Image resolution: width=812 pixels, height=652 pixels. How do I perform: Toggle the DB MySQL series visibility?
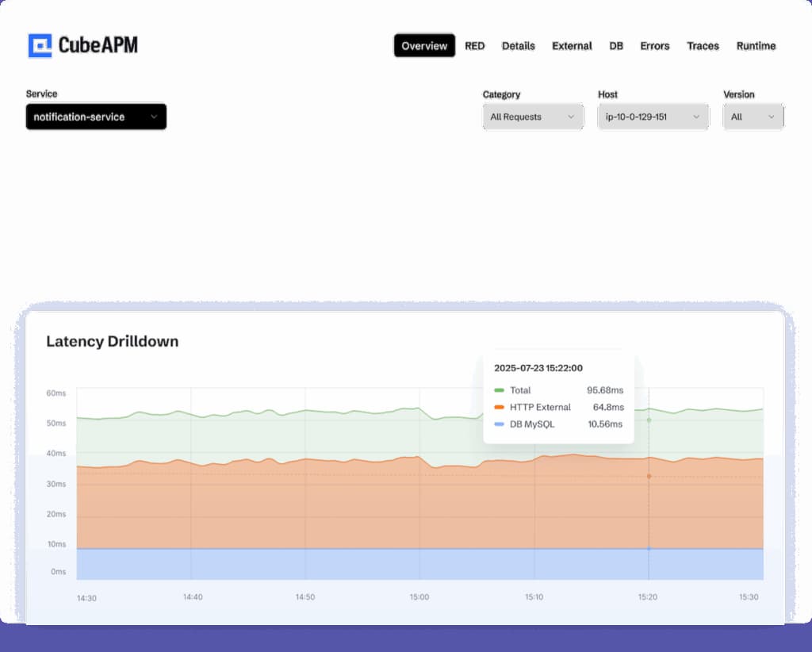[x=533, y=424]
